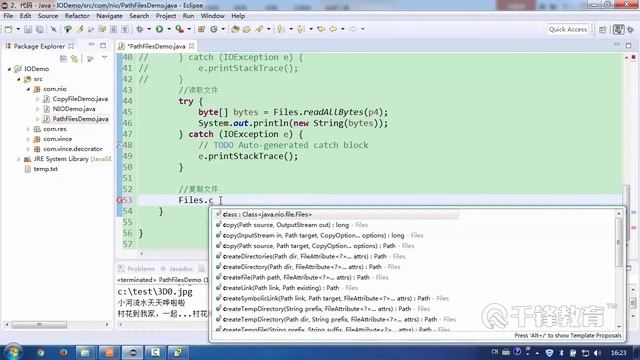Click the error marker on line 53
This screenshot has width=640, height=360.
[120, 200]
